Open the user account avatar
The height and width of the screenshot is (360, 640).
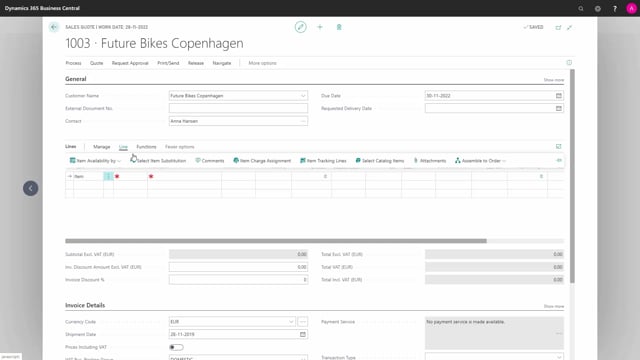[x=631, y=8]
